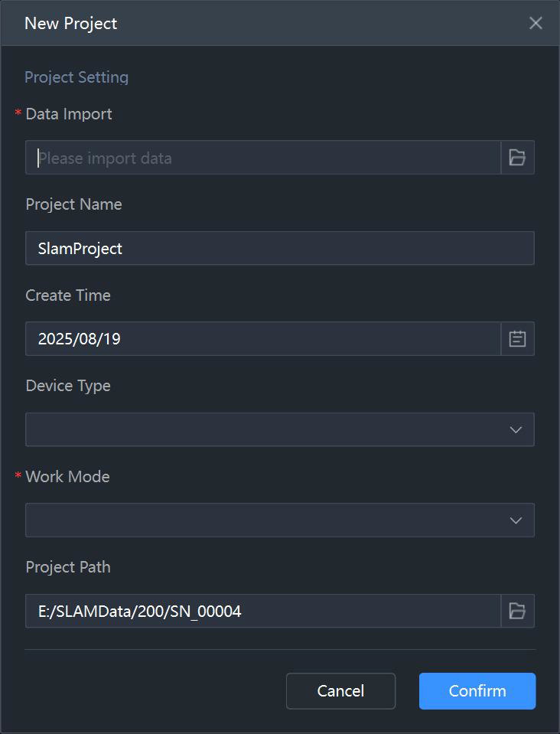Click the SlamProject name input field
560x734 pixels.
pyautogui.click(x=280, y=248)
